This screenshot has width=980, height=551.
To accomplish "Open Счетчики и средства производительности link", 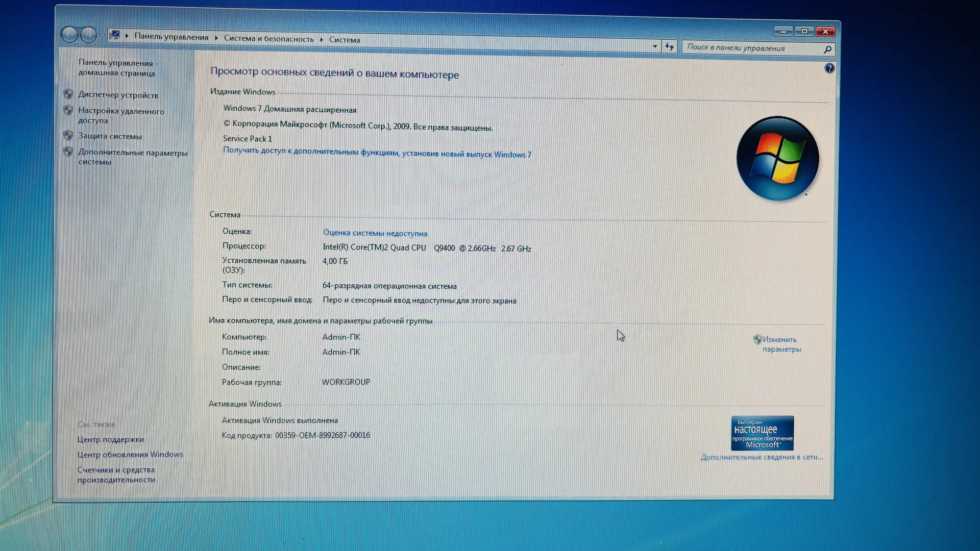I will (x=116, y=474).
